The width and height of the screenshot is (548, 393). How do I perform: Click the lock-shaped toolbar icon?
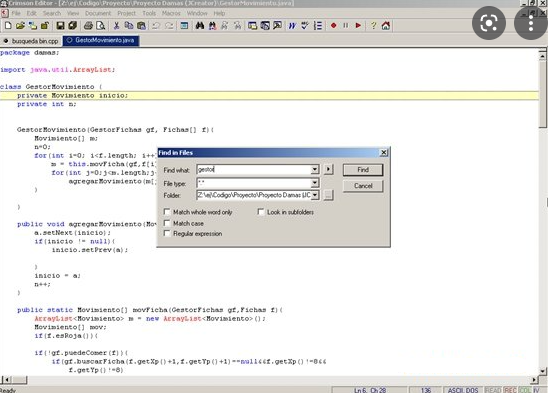45,26
